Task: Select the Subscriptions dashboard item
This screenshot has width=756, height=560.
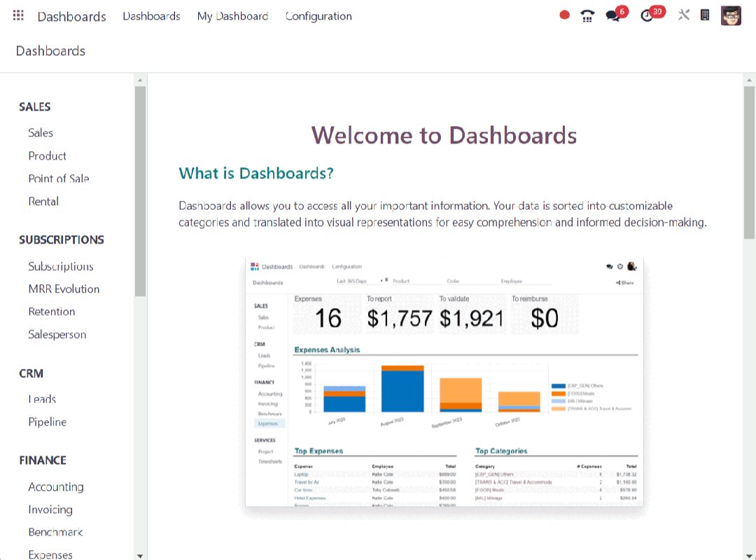Action: point(61,266)
